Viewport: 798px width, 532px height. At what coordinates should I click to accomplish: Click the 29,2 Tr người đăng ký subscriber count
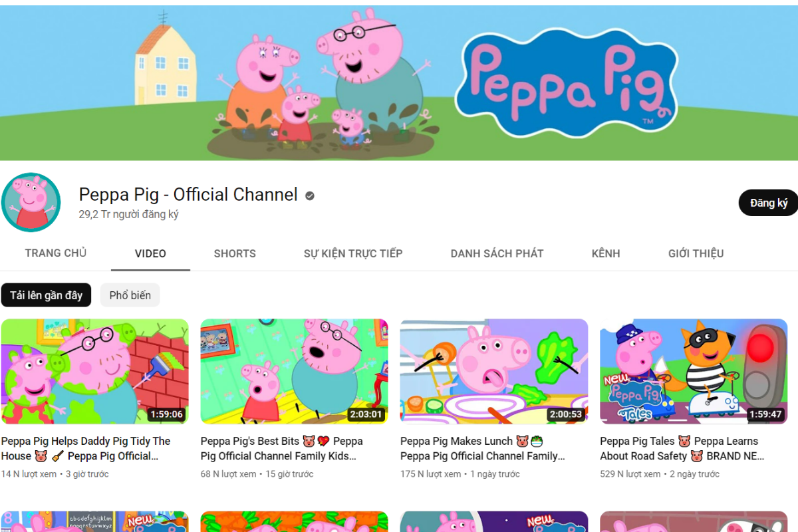tap(128, 214)
